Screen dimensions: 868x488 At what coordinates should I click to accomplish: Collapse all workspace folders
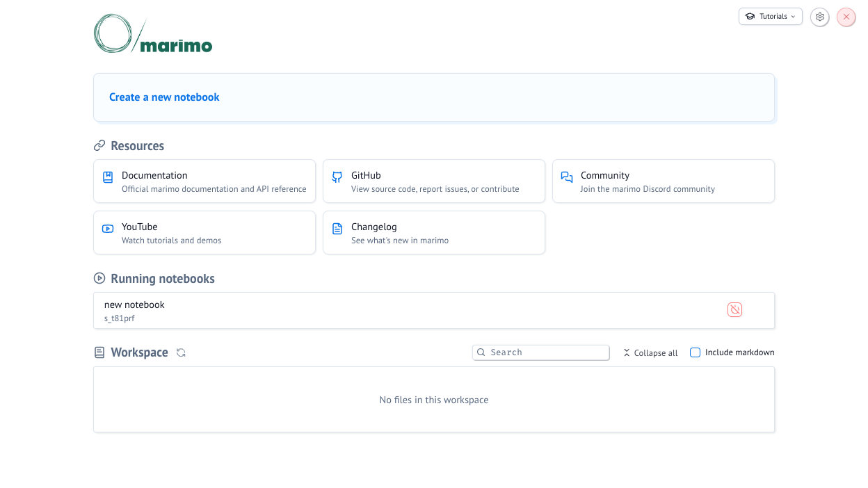pyautogui.click(x=650, y=353)
